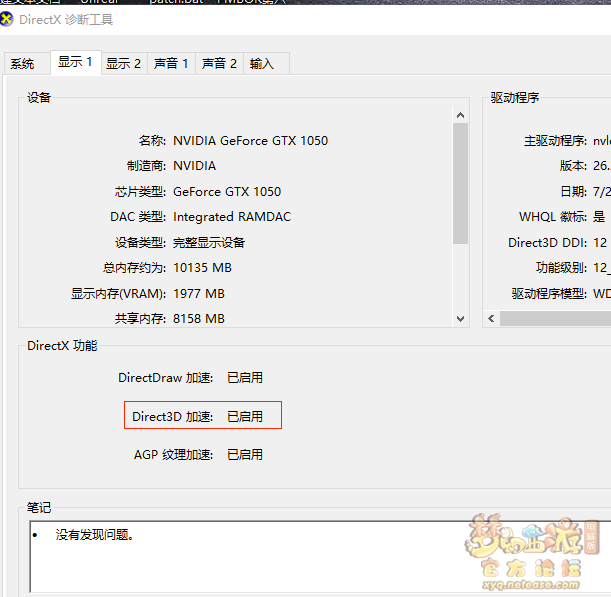Click the 主驱动程序 label

(x=555, y=141)
